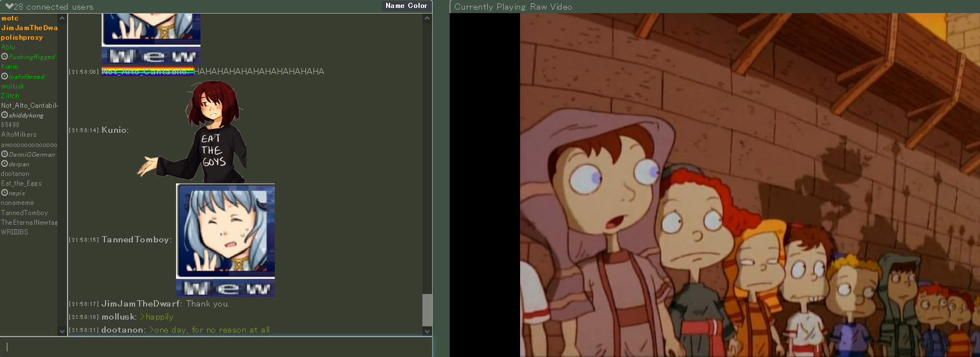Click the Wew emote posted by TannedTomboy
The width and height of the screenshot is (980, 357).
click(225, 240)
